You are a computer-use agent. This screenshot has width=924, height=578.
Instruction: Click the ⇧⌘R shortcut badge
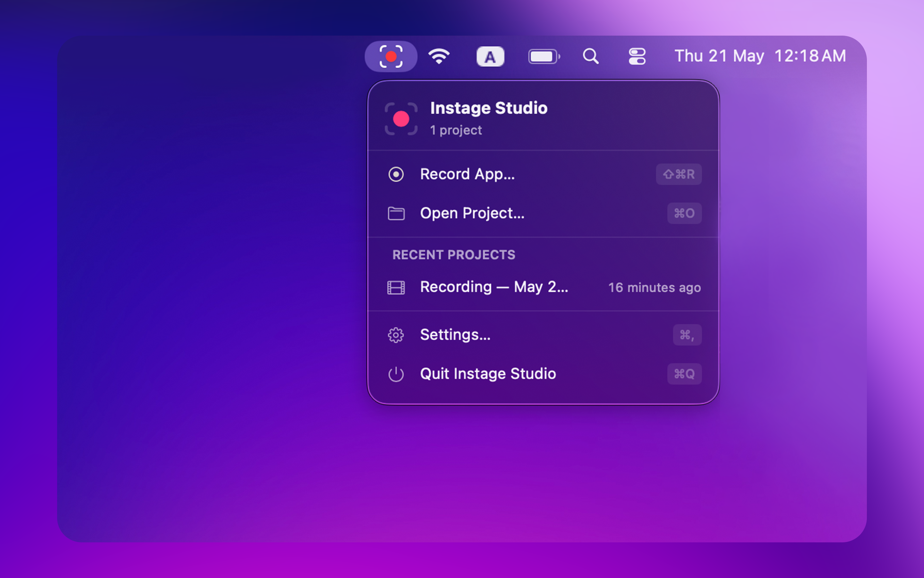click(679, 174)
